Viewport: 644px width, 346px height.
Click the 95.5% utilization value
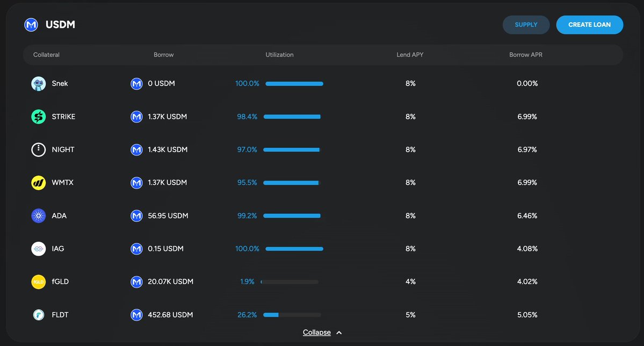pyautogui.click(x=247, y=183)
